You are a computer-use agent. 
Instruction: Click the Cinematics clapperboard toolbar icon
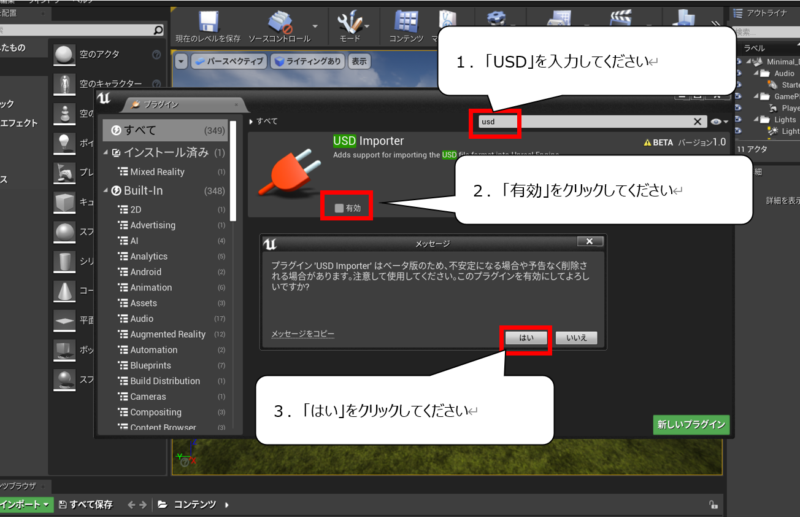tap(620, 18)
